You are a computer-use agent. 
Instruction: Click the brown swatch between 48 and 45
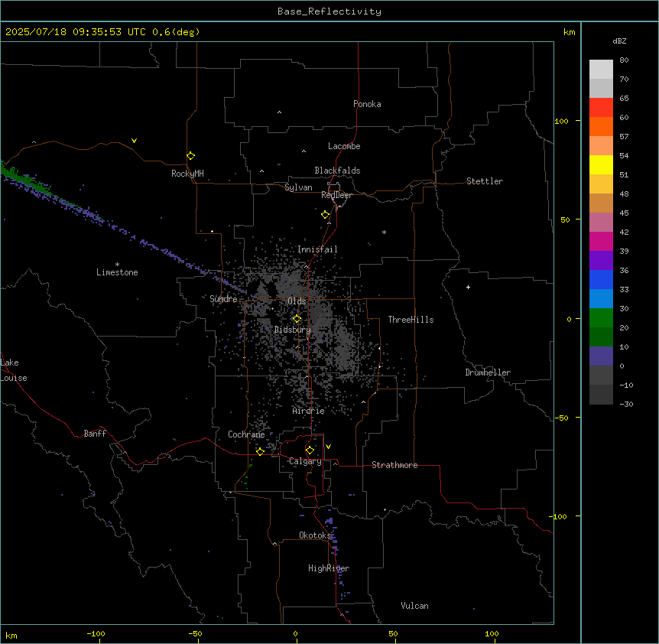(601, 203)
